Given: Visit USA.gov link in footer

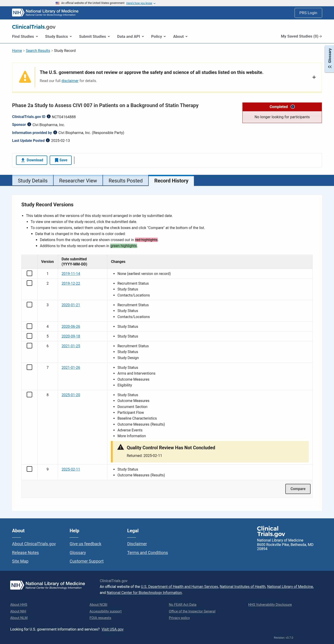Looking at the screenshot, I should coord(112,629).
